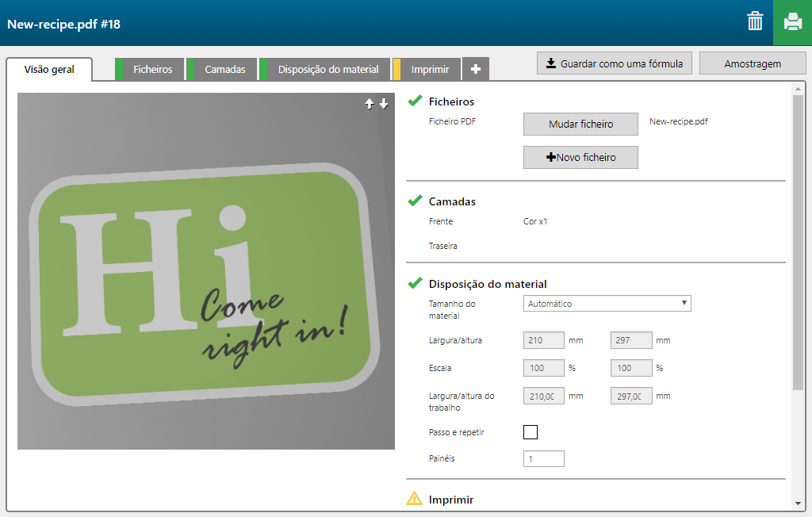The height and width of the screenshot is (517, 812).
Task: Click the green printer icon
Action: coord(792,22)
